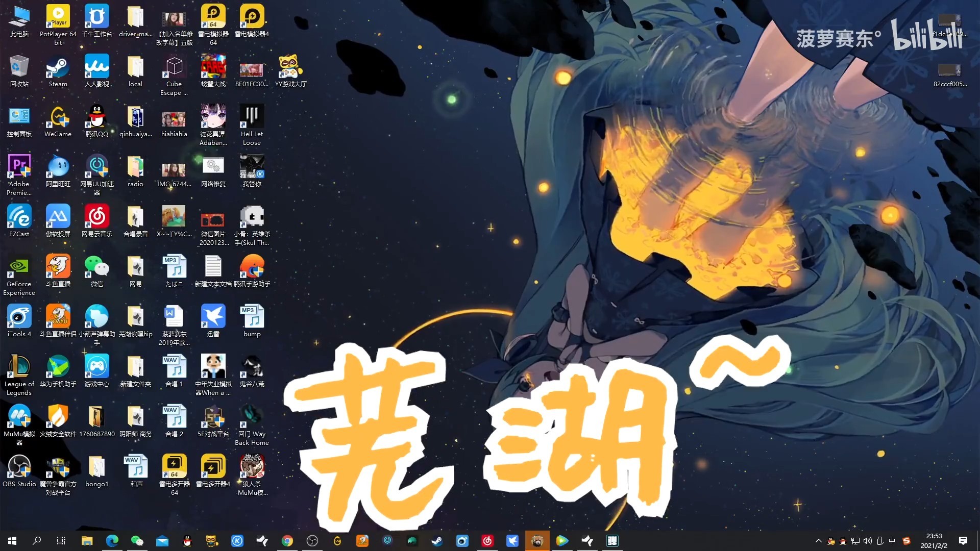Open the 此电脑 desktop icon
The width and height of the screenshot is (980, 551).
point(19,20)
